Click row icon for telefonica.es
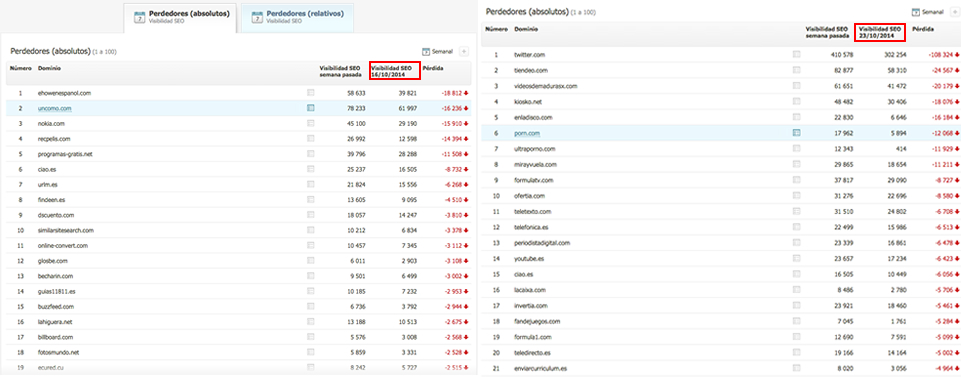The image size is (961, 379). tap(796, 227)
